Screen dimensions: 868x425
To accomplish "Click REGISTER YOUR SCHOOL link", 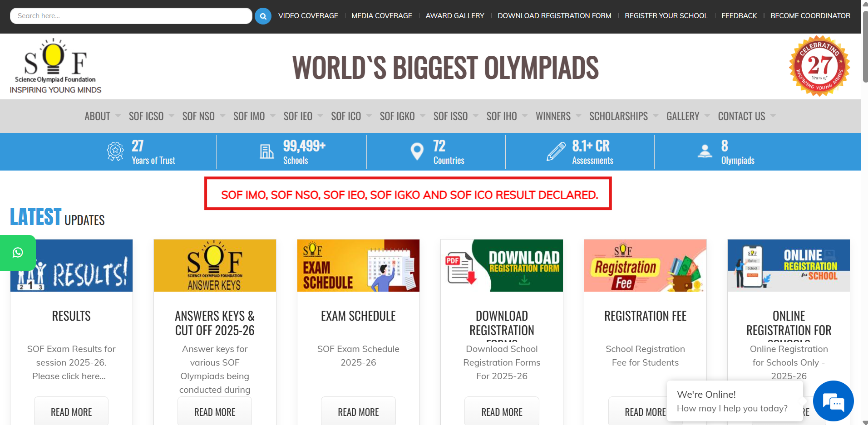I will 666,16.
